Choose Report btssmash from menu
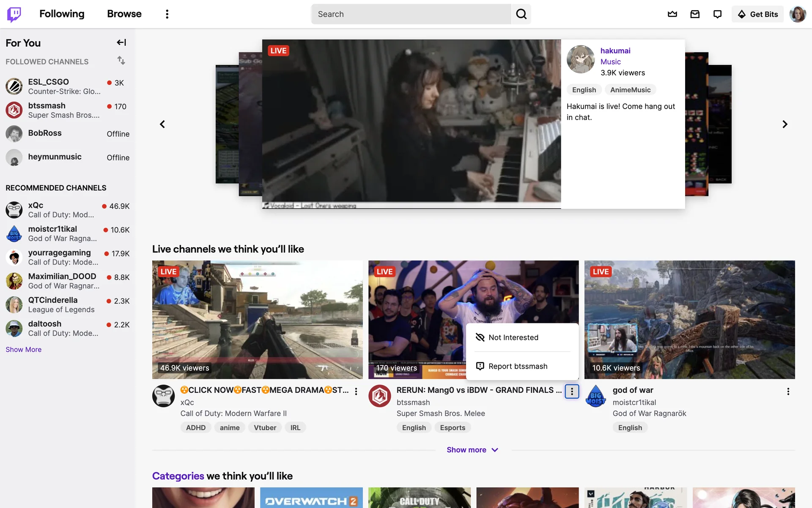 518,366
